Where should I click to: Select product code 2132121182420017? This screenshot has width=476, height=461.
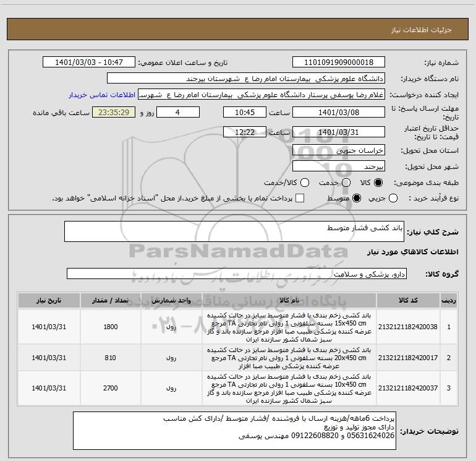(408, 358)
